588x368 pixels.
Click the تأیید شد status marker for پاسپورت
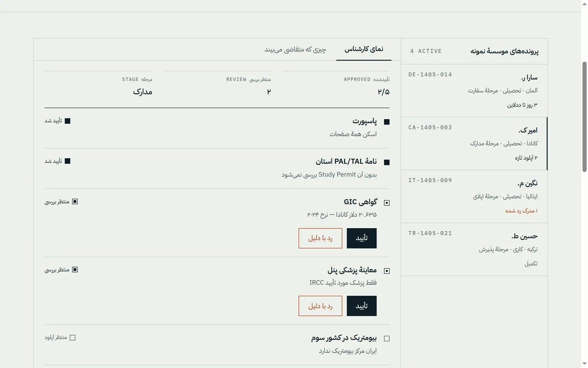pyautogui.click(x=57, y=121)
